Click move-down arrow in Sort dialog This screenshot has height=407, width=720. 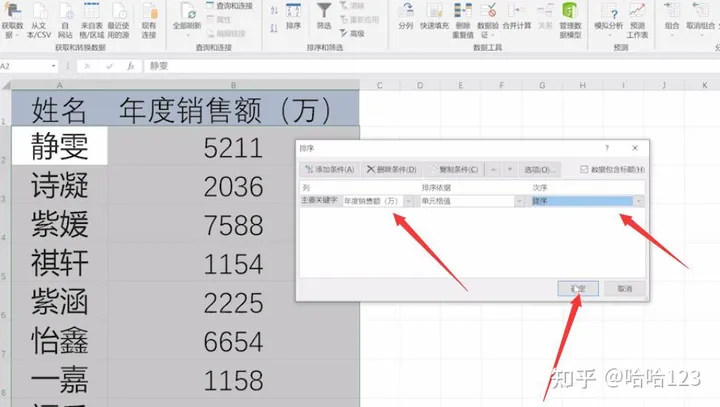510,170
